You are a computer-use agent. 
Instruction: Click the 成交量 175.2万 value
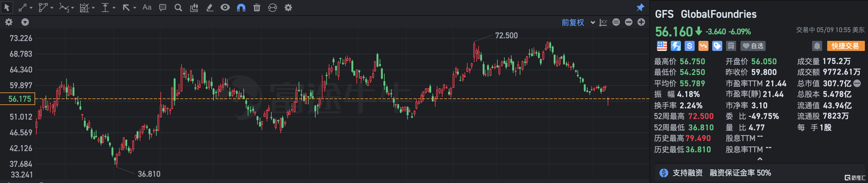click(837, 61)
